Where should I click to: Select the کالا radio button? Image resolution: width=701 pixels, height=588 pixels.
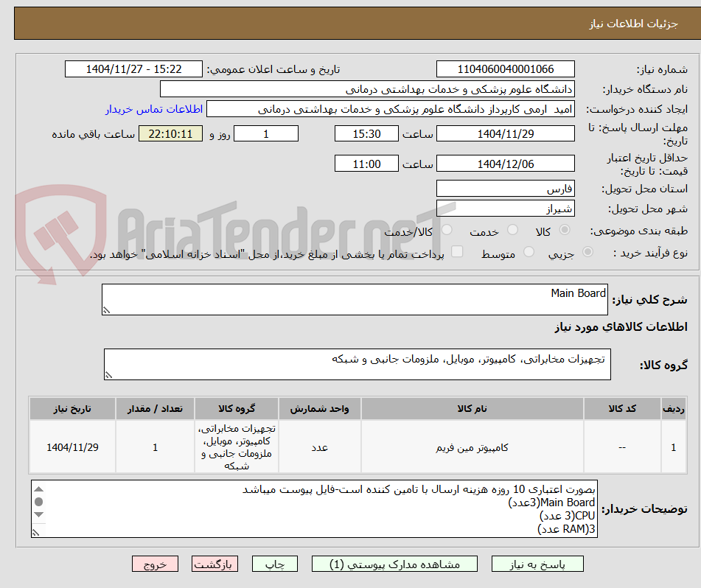point(565,230)
